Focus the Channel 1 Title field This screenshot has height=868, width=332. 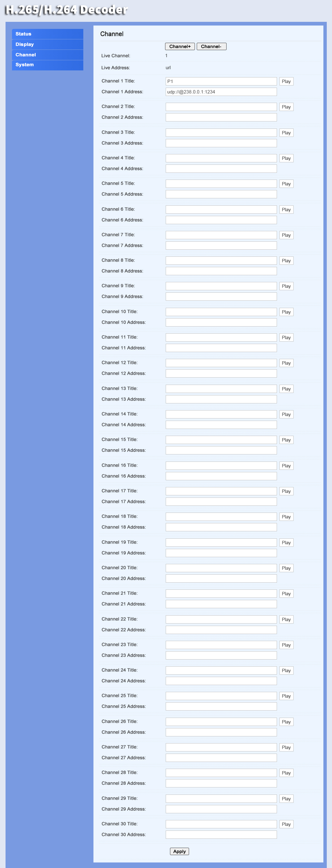coord(221,81)
